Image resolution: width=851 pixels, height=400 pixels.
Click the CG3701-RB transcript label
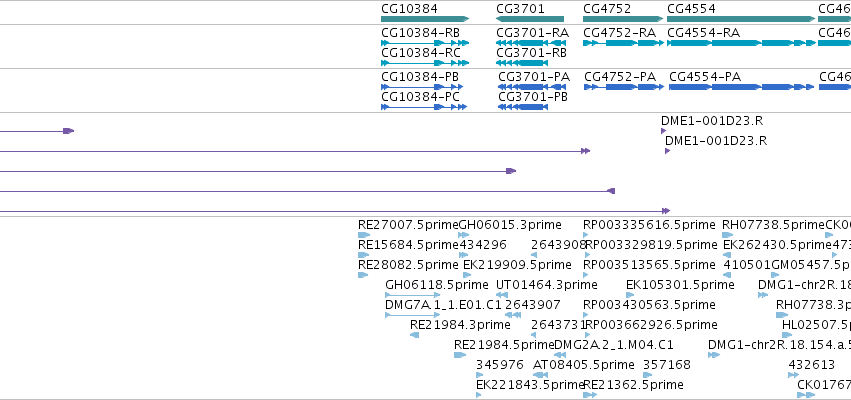click(x=532, y=53)
